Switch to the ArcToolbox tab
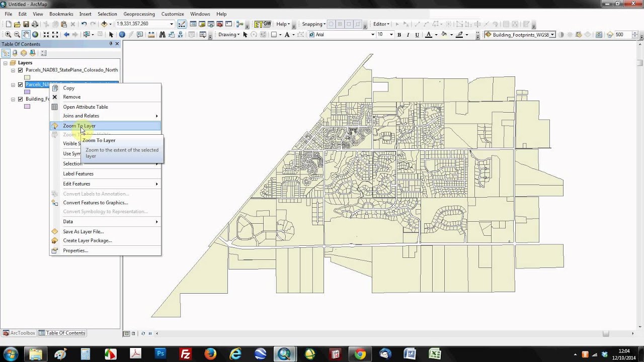This screenshot has height=362, width=644. click(x=19, y=333)
